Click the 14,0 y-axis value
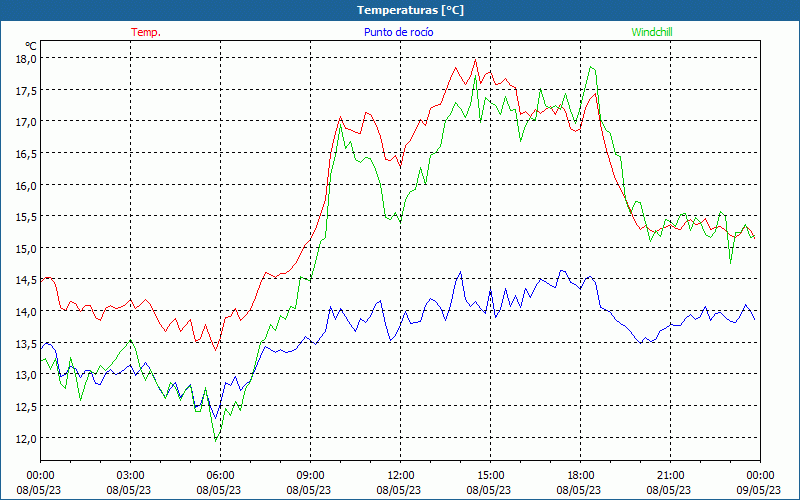The height and width of the screenshot is (500, 800). [28, 311]
